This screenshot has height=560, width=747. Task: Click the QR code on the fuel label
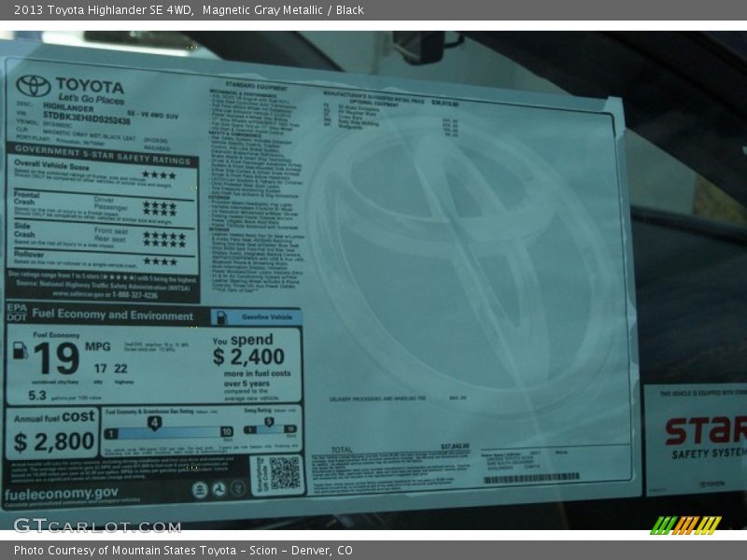click(x=285, y=473)
